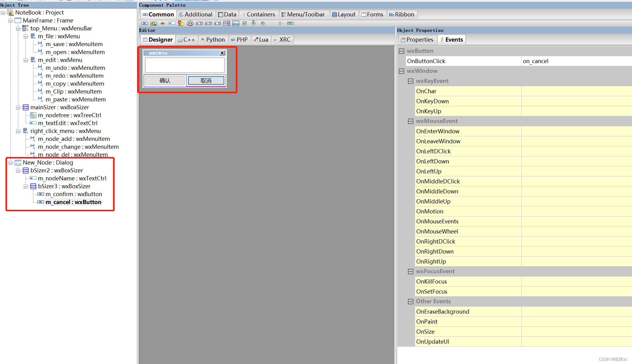Open the Menu/Toolbar palette tab
This screenshot has height=364, width=632.
303,14
